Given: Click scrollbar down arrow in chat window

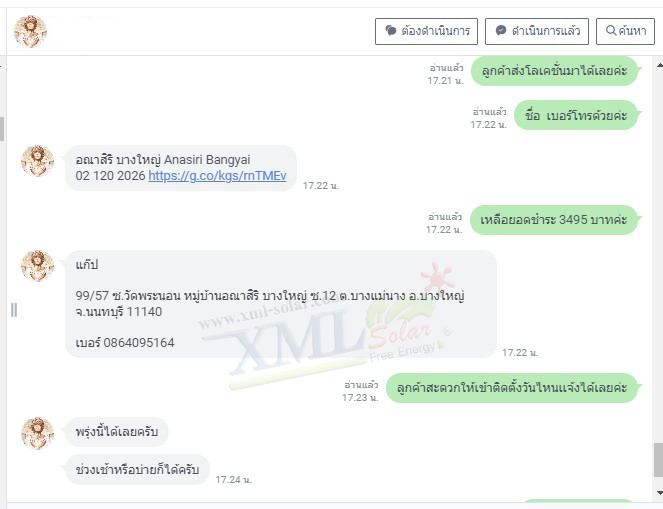Looking at the screenshot, I should 659,493.
